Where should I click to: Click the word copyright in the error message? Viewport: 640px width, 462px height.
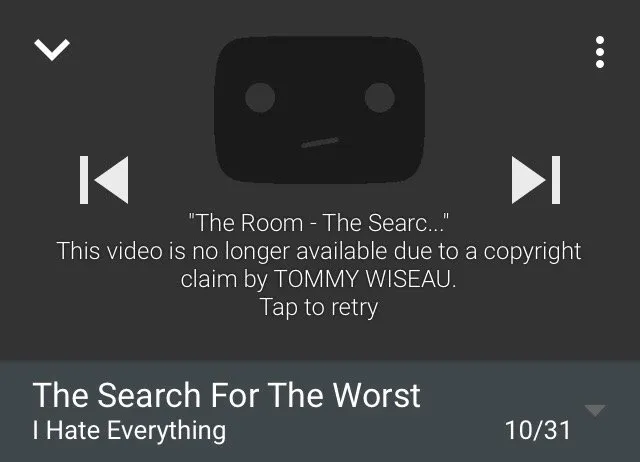pos(532,251)
